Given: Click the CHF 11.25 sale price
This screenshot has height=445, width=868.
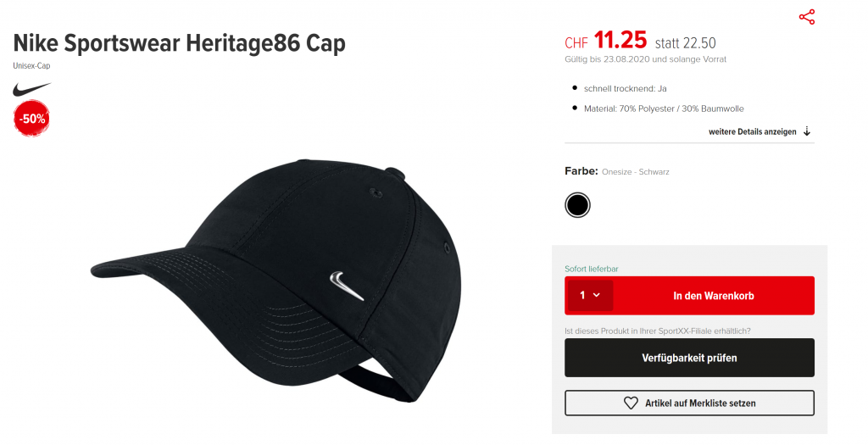Looking at the screenshot, I should click(605, 41).
